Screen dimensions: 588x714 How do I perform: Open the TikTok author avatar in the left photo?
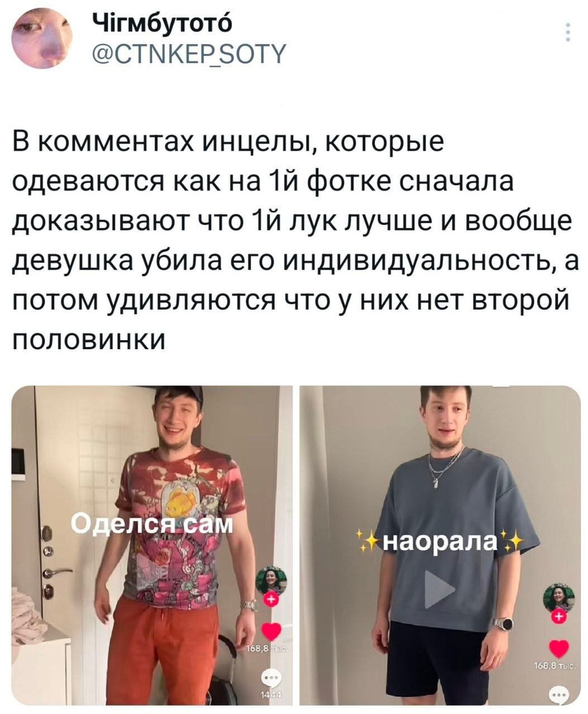271,581
